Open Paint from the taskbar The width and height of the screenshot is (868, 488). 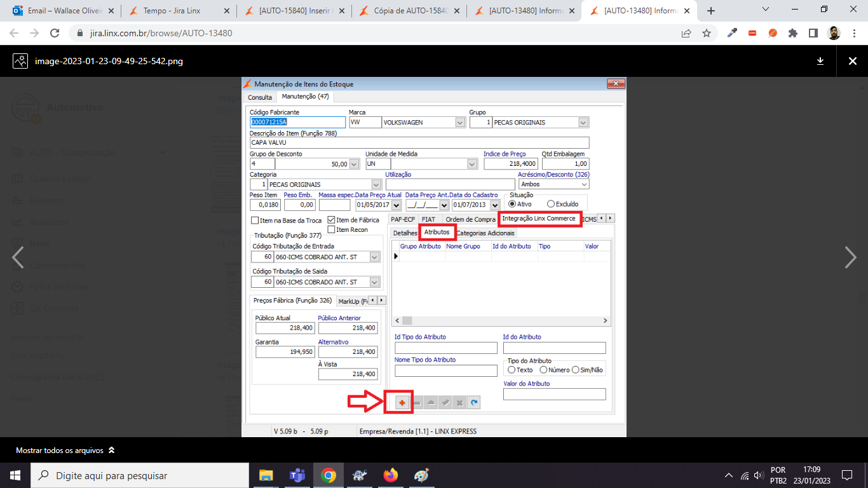coord(421,475)
